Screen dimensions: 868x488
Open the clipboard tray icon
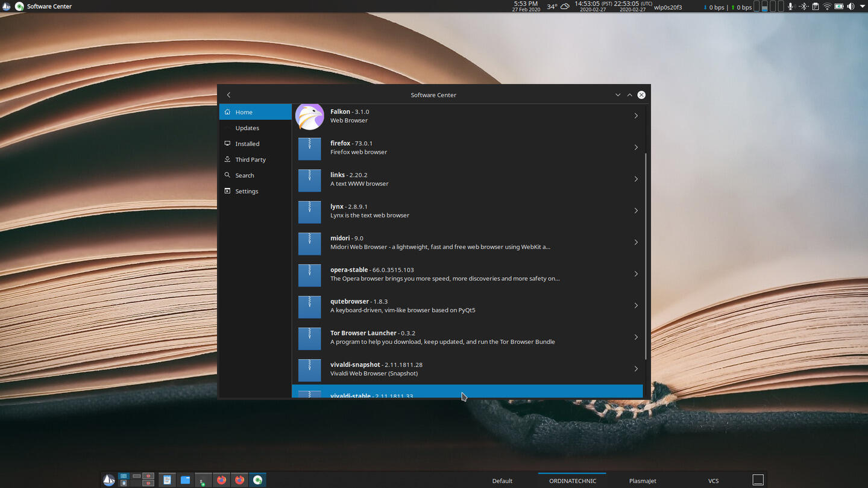(815, 7)
